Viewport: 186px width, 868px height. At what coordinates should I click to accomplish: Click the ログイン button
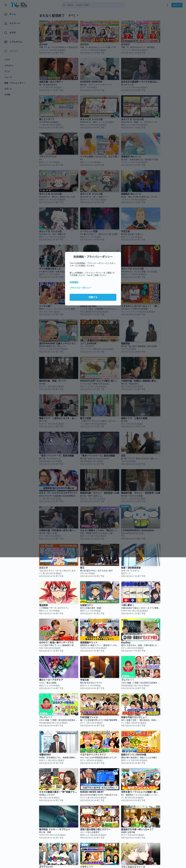(x=177, y=5)
